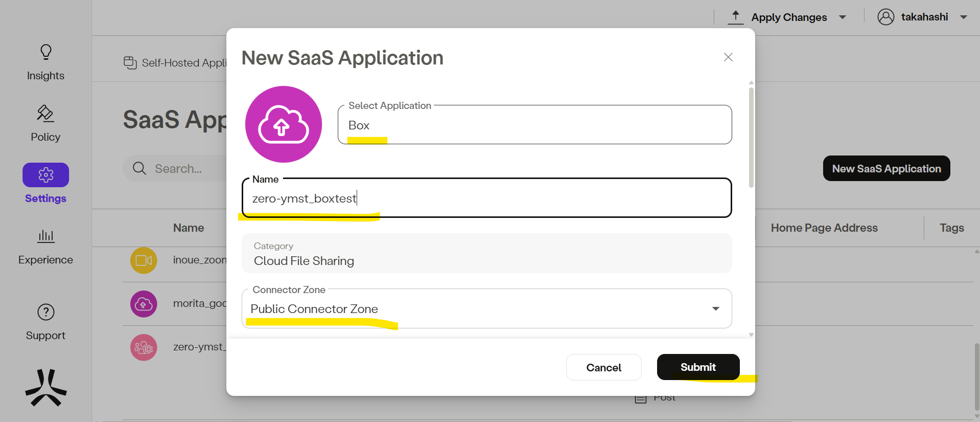
Task: Close the dialog with the X button
Action: (x=728, y=57)
